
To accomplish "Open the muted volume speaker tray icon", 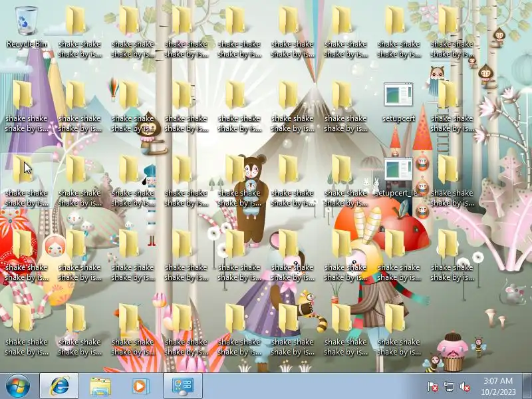I will (x=465, y=386).
